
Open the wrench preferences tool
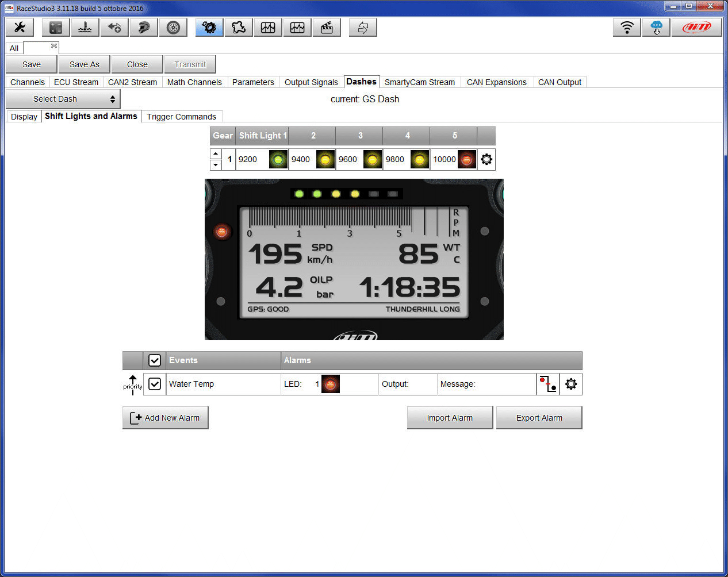point(20,28)
